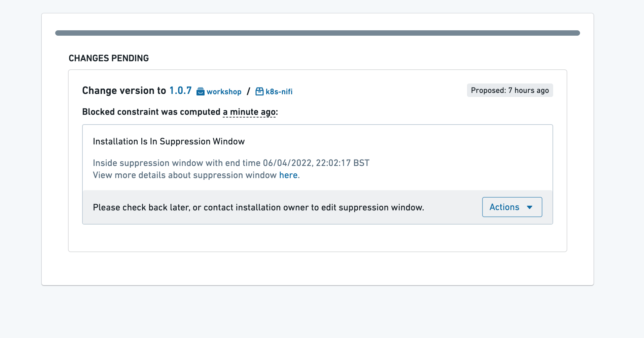Open the Actions dropdown button
This screenshot has height=338, width=644.
click(x=512, y=207)
